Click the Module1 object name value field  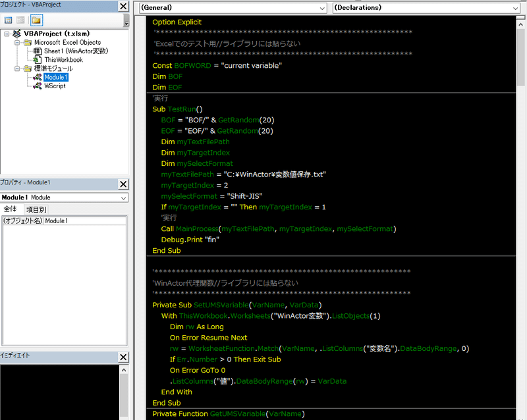pyautogui.click(x=86, y=221)
